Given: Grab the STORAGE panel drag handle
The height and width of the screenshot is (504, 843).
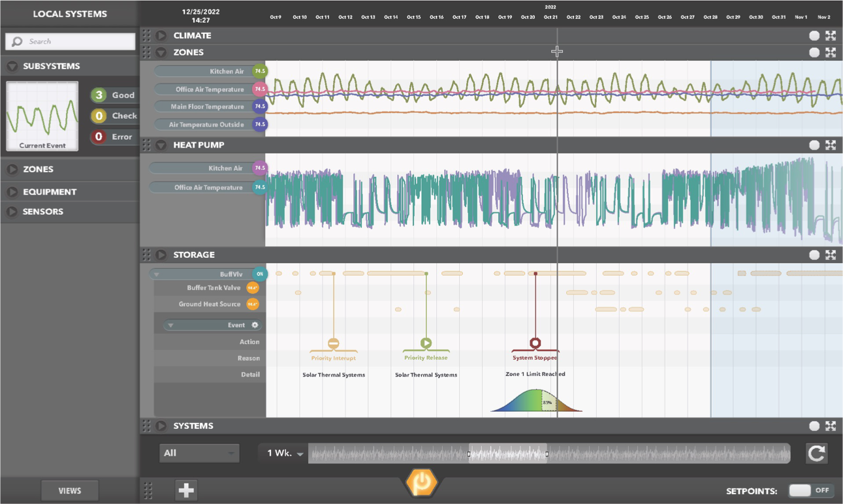Looking at the screenshot, I should [147, 255].
